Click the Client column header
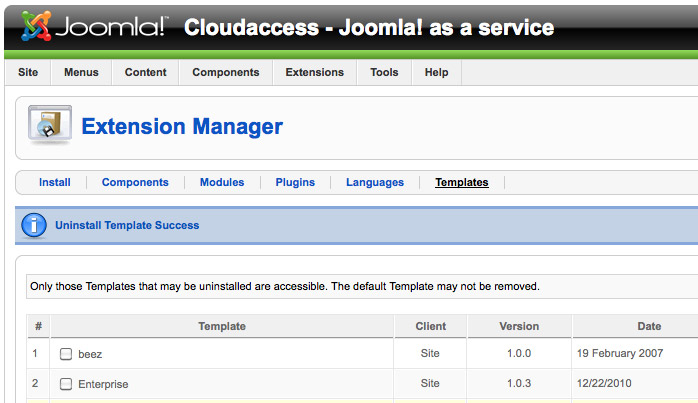Screen dimensions: 698x403 point(430,326)
